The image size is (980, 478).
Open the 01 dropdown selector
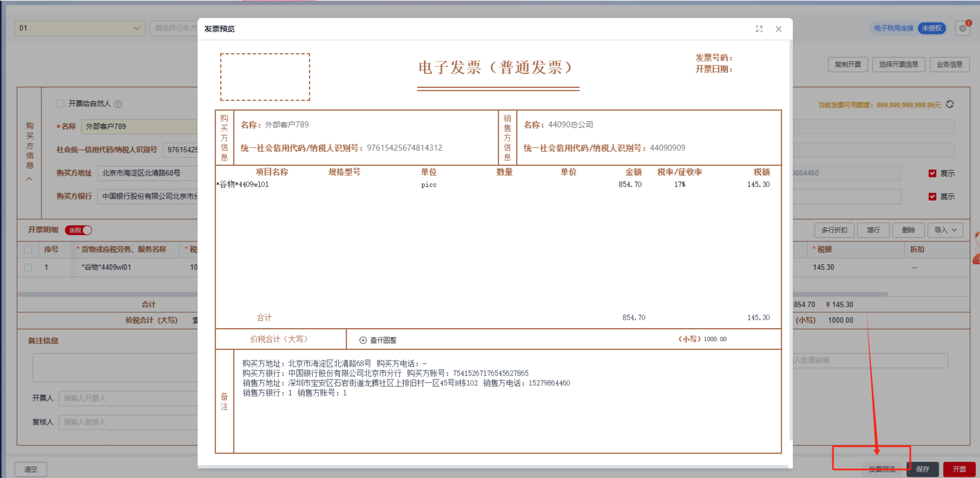pos(80,28)
